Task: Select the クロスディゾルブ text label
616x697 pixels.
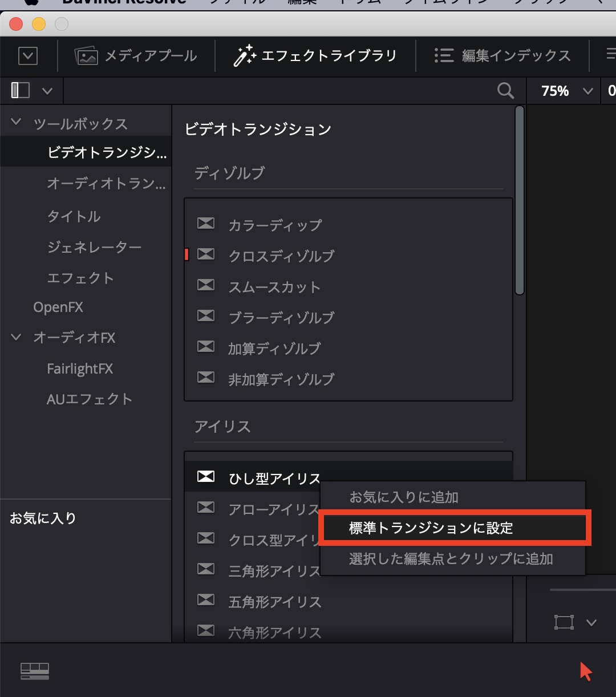Action: [x=281, y=256]
